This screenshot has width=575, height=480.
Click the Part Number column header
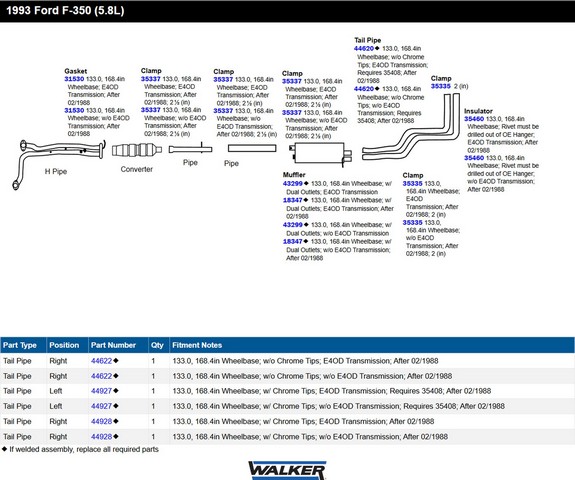[x=118, y=345]
